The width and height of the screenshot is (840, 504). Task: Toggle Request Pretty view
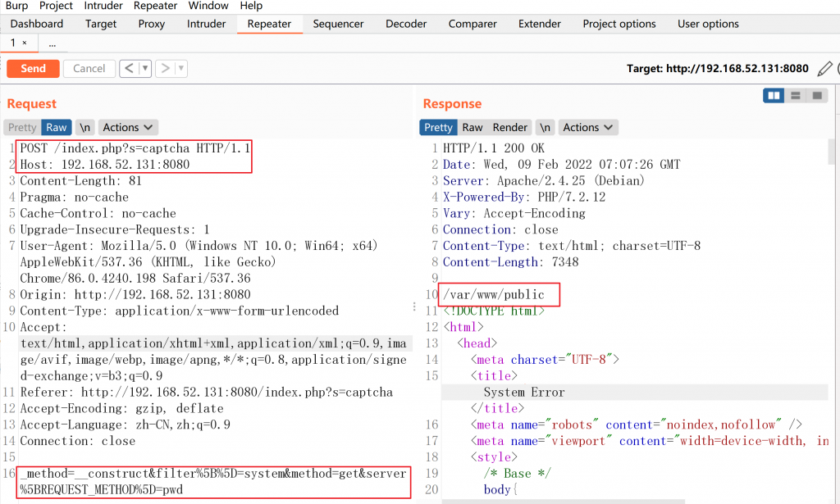click(22, 127)
